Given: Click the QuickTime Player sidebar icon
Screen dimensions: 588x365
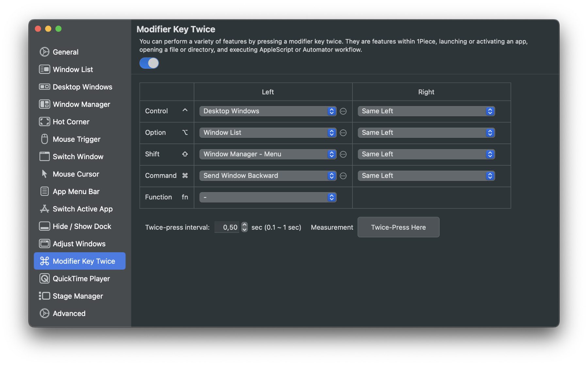Looking at the screenshot, I should click(x=44, y=278).
